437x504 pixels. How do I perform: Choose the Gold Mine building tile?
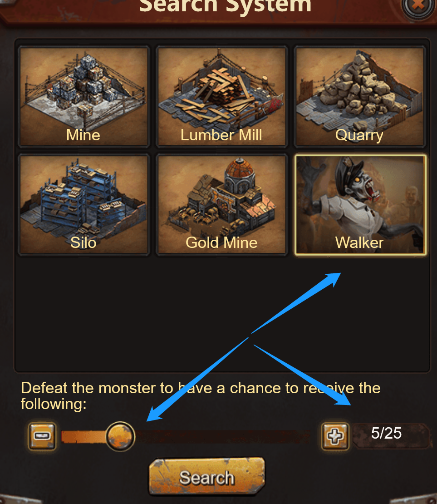[222, 205]
